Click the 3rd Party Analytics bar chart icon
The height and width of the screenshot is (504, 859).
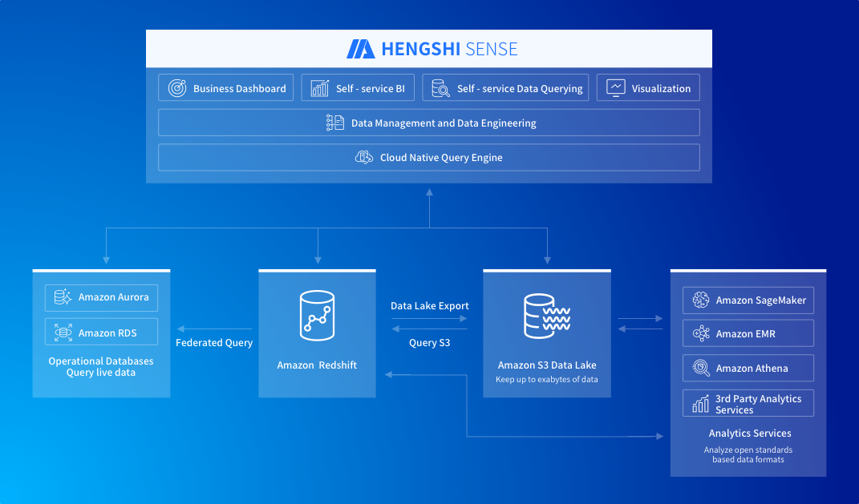701,404
